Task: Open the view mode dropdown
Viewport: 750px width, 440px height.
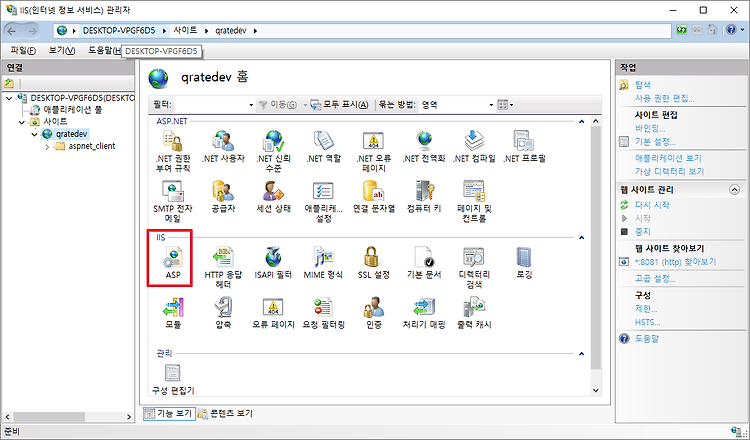Action: click(505, 105)
